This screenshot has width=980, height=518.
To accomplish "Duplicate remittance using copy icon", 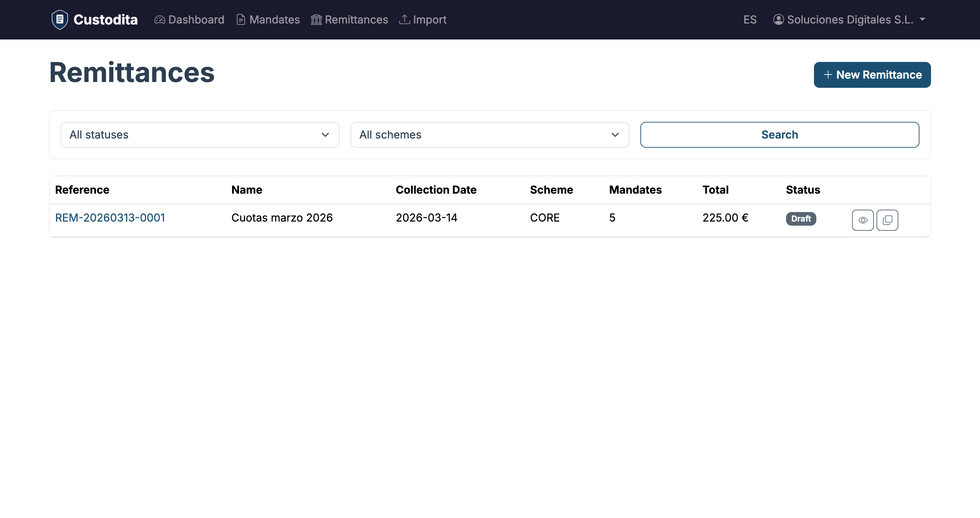I will click(887, 220).
